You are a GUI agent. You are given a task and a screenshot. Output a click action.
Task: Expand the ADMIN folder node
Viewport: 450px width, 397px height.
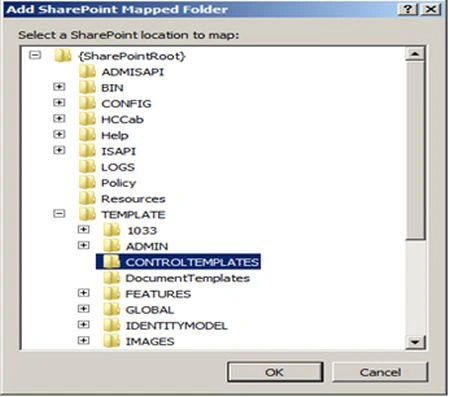pyautogui.click(x=83, y=245)
